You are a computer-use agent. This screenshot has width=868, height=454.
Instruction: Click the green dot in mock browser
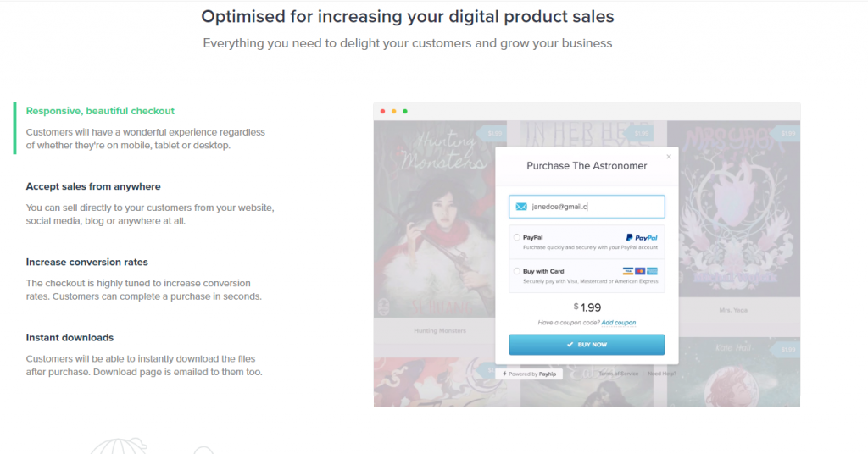tap(405, 111)
